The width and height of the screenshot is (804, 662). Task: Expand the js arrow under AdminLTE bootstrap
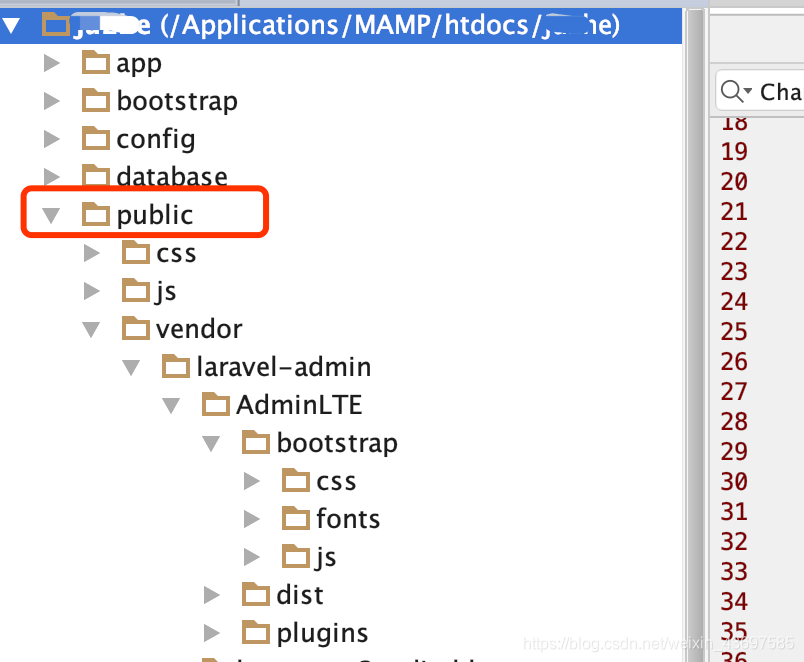click(x=251, y=557)
